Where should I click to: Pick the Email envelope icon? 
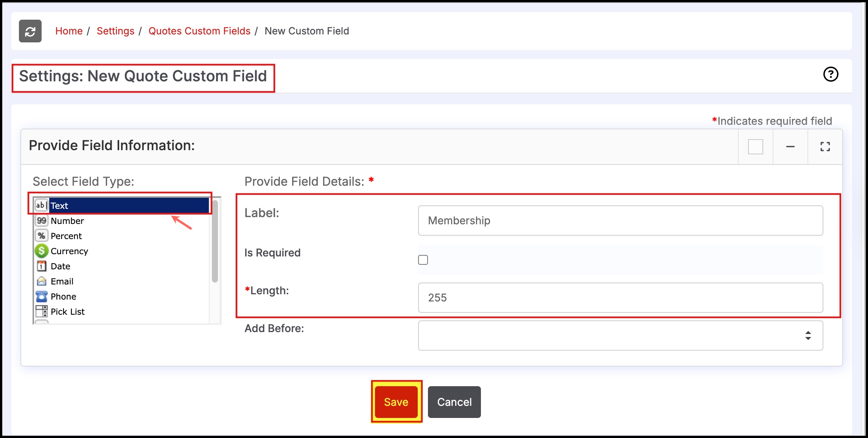(x=42, y=281)
